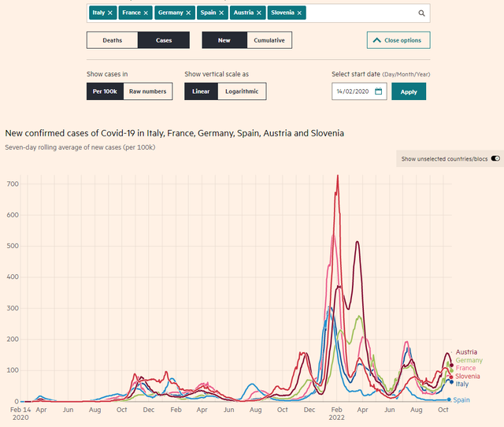Select the Cumulative tab
Viewport: 504px width, 427px height.
click(269, 40)
